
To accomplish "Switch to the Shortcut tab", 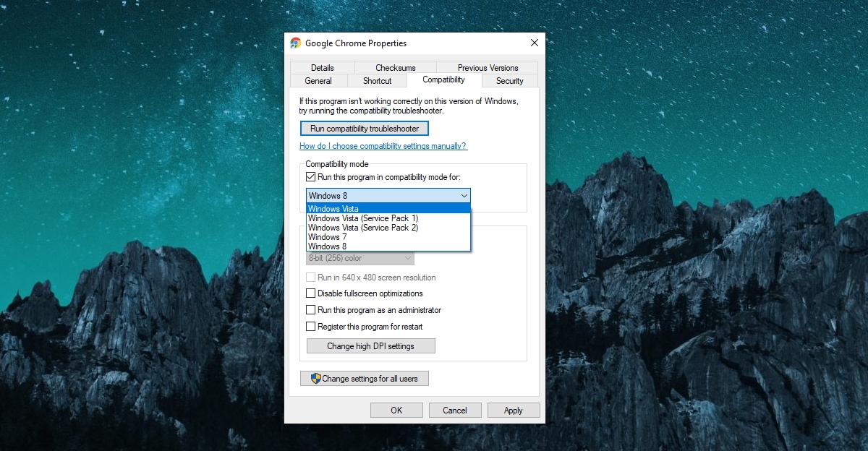I will pyautogui.click(x=378, y=81).
